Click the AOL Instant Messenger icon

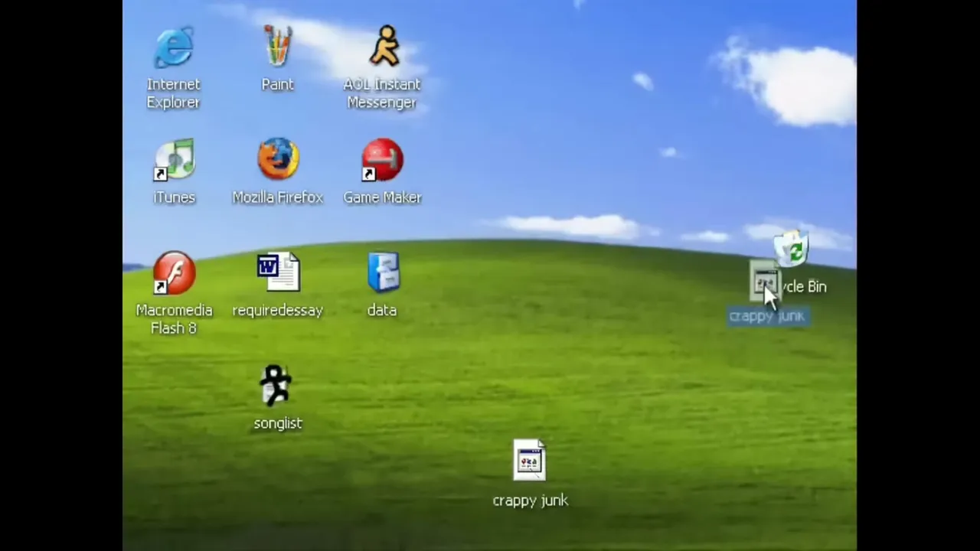[385, 47]
